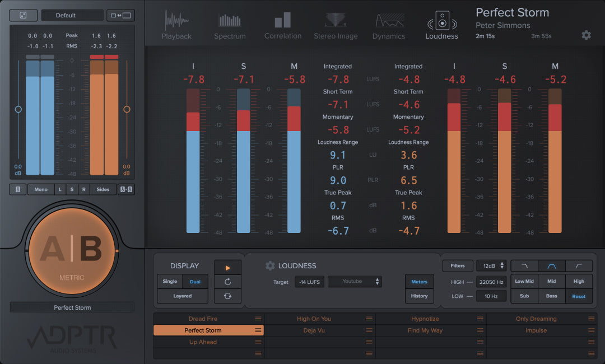Enable Sides monitoring
Viewport: 605px width, 364px height.
(103, 190)
